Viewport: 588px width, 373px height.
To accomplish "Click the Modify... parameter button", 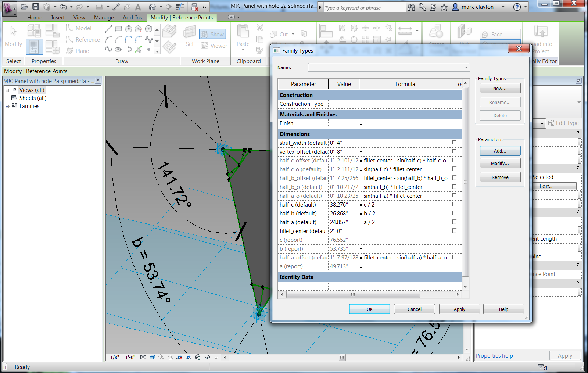I will coord(500,163).
